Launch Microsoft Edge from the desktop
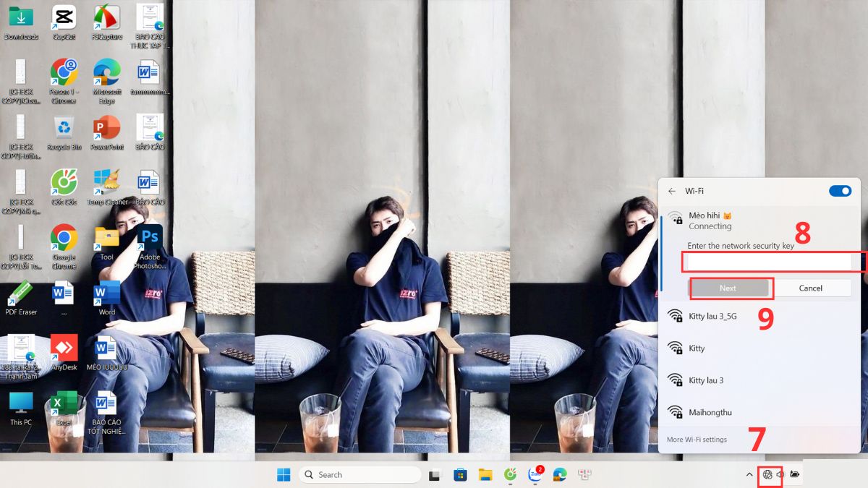868x488 pixels. coord(107,81)
